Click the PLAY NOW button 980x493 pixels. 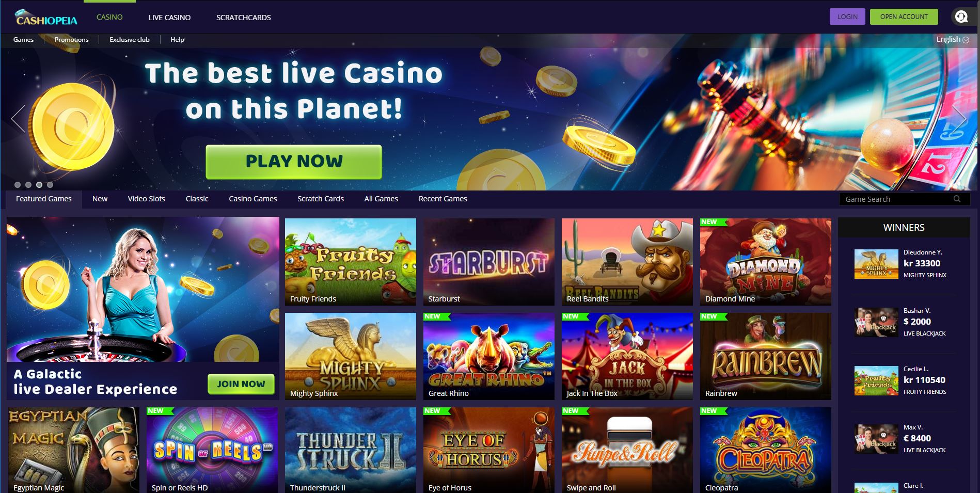(294, 162)
